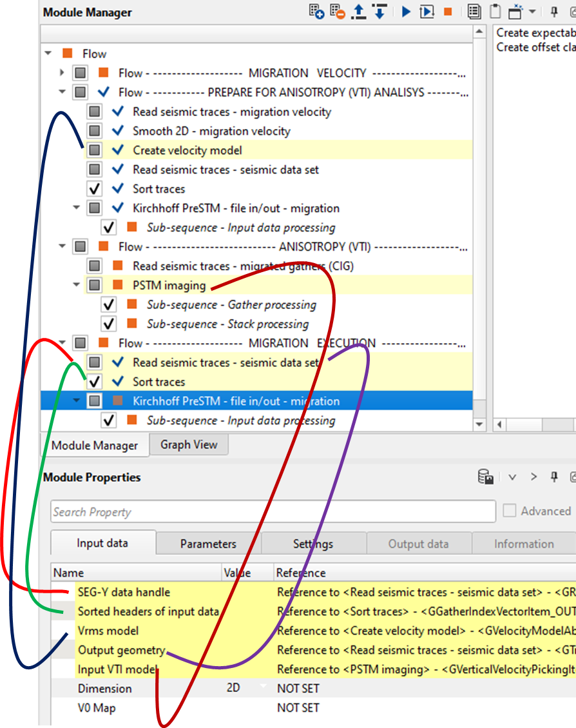Screen dimensions: 576x728
Task: Click orange status icon of Stack processing sub-sequence
Action: [x=132, y=323]
